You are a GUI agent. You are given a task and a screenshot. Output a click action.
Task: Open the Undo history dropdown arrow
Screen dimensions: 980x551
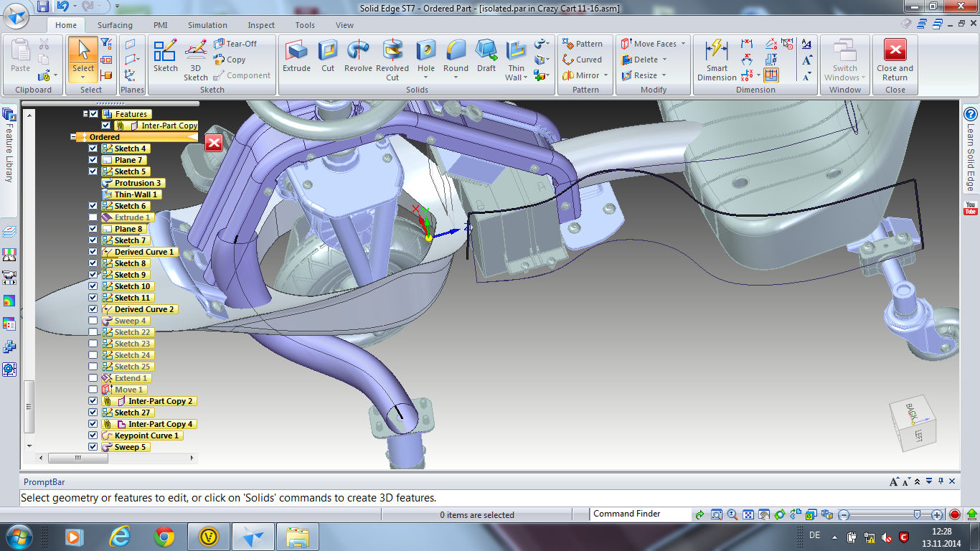click(76, 6)
